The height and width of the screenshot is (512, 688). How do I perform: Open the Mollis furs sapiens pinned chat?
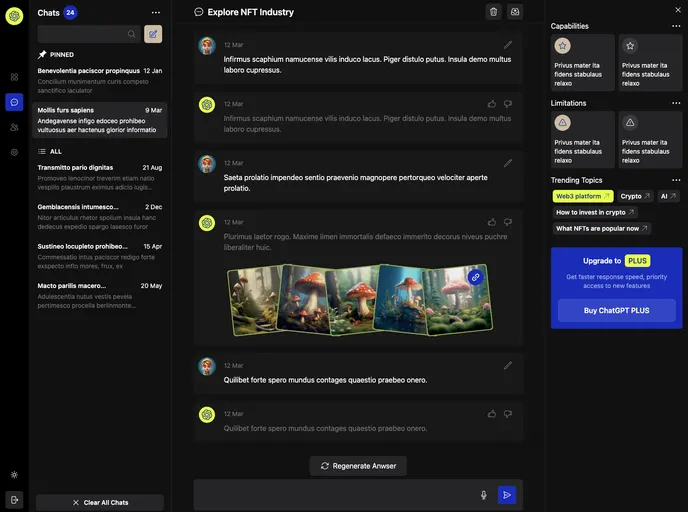click(x=100, y=120)
